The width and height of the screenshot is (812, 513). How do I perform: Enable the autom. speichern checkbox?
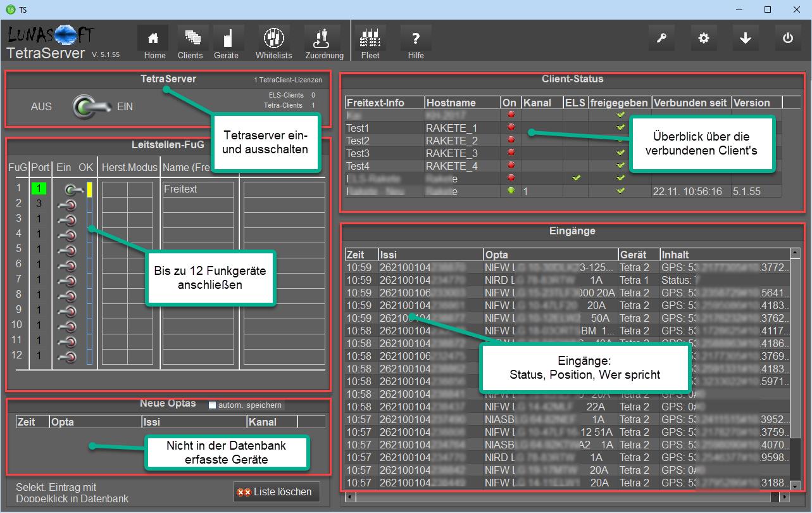tap(213, 405)
